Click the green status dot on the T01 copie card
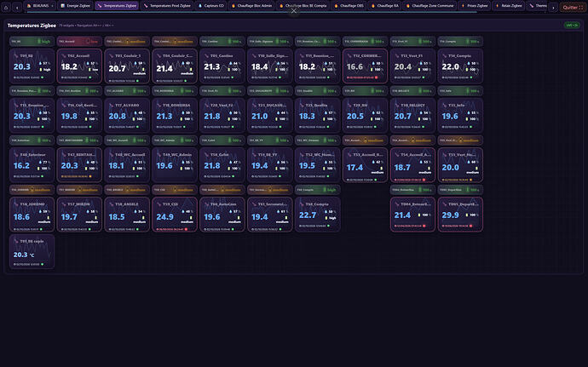Screen dimensions: 588x367 tap(43, 264)
